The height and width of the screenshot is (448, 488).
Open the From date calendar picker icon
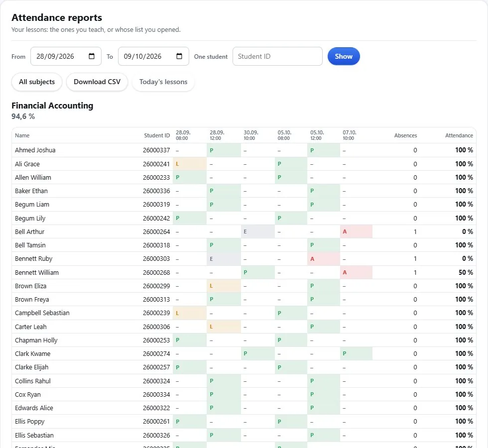tap(92, 56)
